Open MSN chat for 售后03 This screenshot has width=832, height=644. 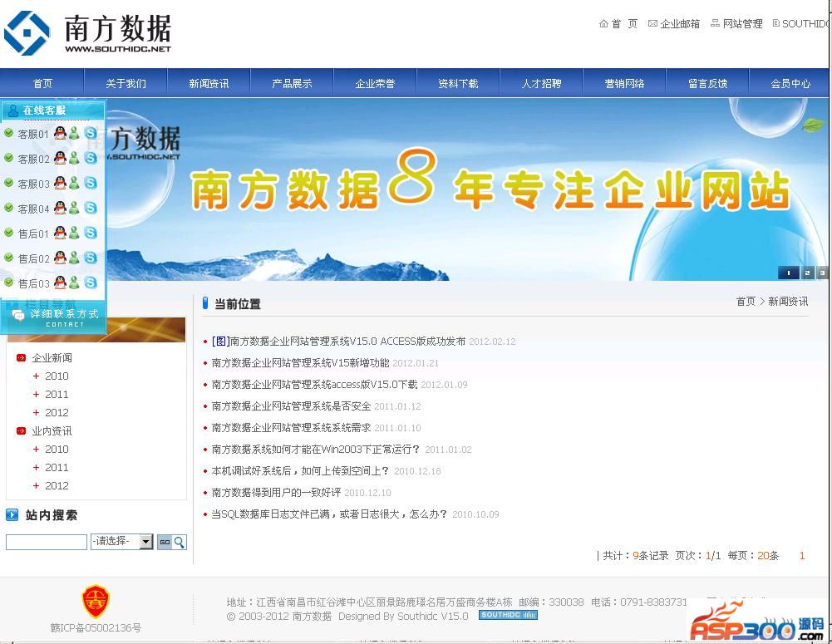74,283
